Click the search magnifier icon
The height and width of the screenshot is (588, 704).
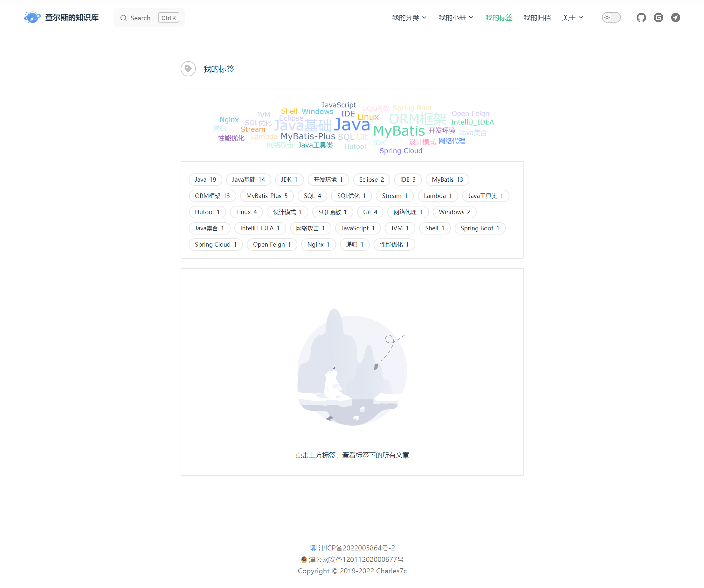(x=123, y=18)
